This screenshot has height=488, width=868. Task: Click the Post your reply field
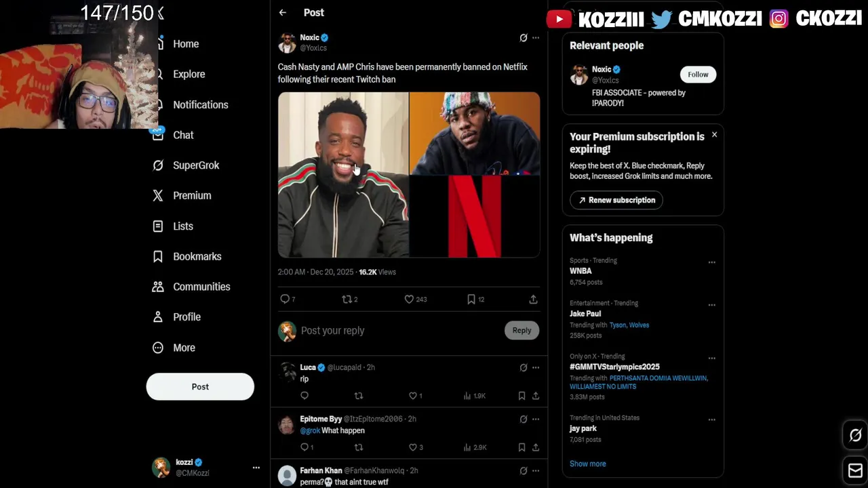(399, 331)
